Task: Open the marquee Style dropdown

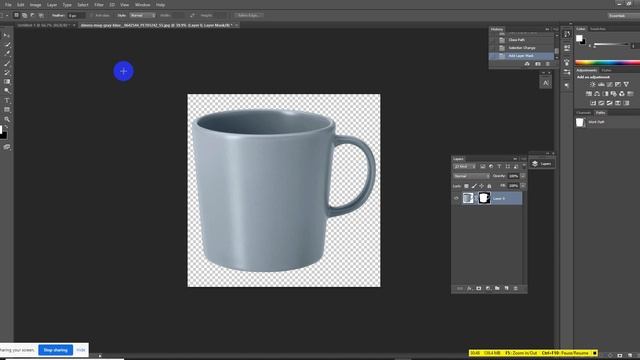Action: pyautogui.click(x=142, y=16)
